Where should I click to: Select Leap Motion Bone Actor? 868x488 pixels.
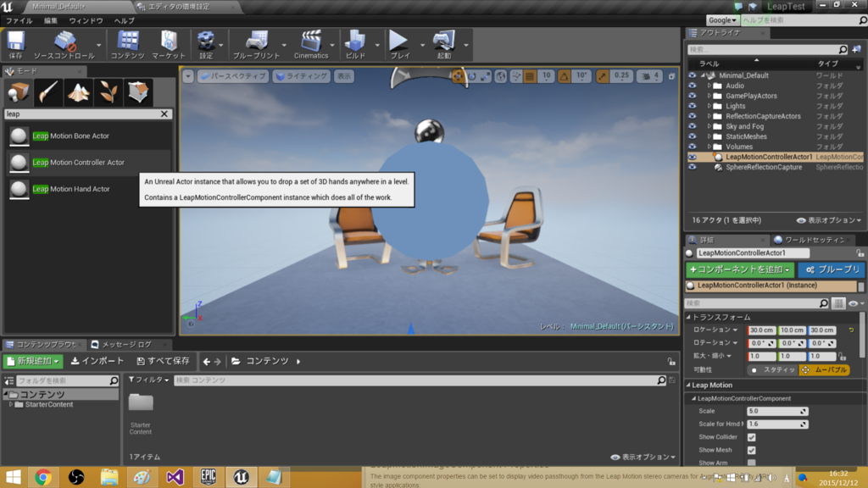click(x=88, y=136)
